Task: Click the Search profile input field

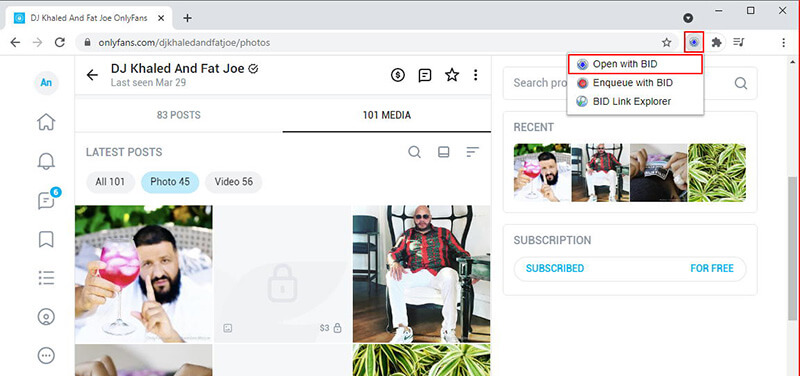Action: (630, 83)
